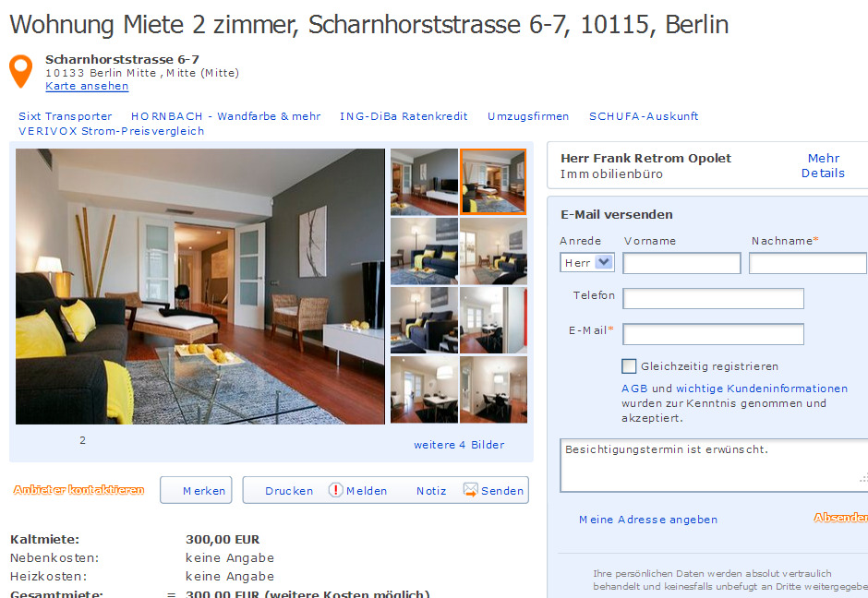Click the Vorname input field
This screenshot has width=868, height=598.
(681, 263)
